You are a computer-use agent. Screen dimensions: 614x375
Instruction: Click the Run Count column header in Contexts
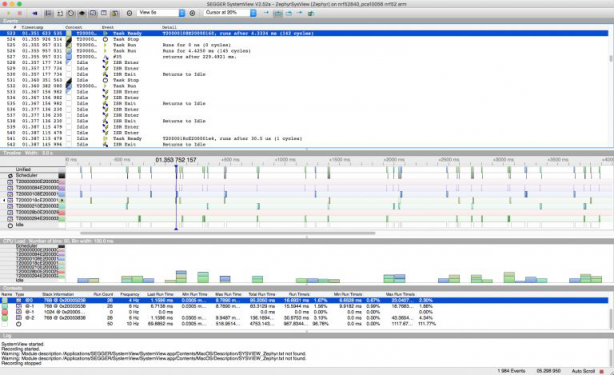103,294
